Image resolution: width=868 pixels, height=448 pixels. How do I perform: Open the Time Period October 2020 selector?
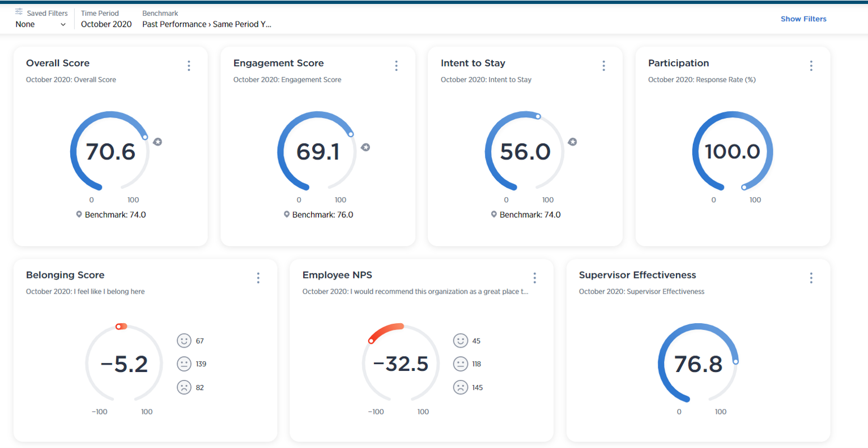(x=106, y=24)
